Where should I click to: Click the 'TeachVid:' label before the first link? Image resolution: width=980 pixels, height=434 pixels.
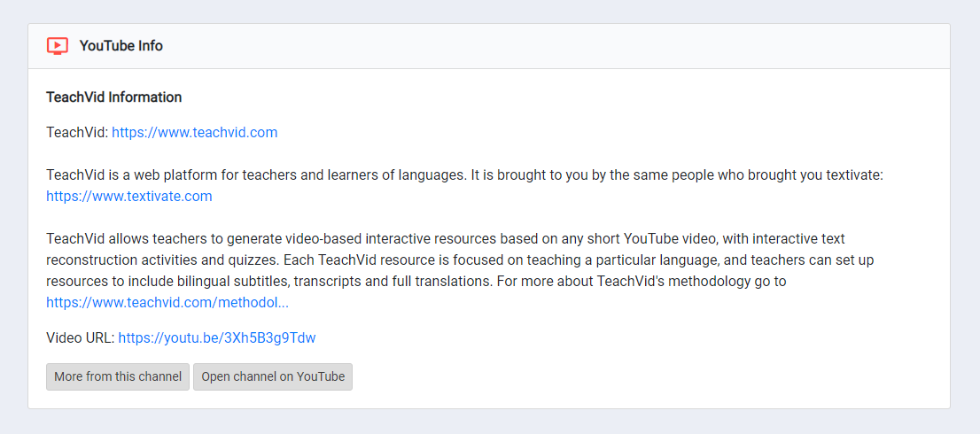(x=77, y=133)
